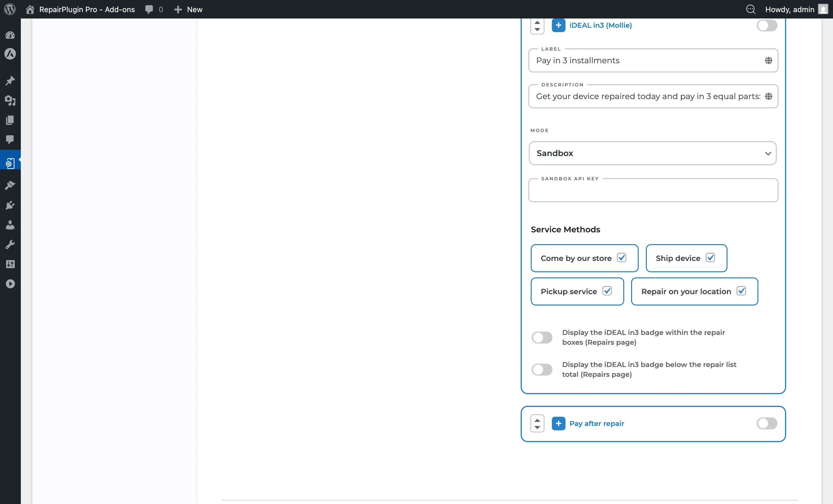Open Tools via the wrench sidebar icon
This screenshot has width=833, height=504.
pyautogui.click(x=10, y=244)
